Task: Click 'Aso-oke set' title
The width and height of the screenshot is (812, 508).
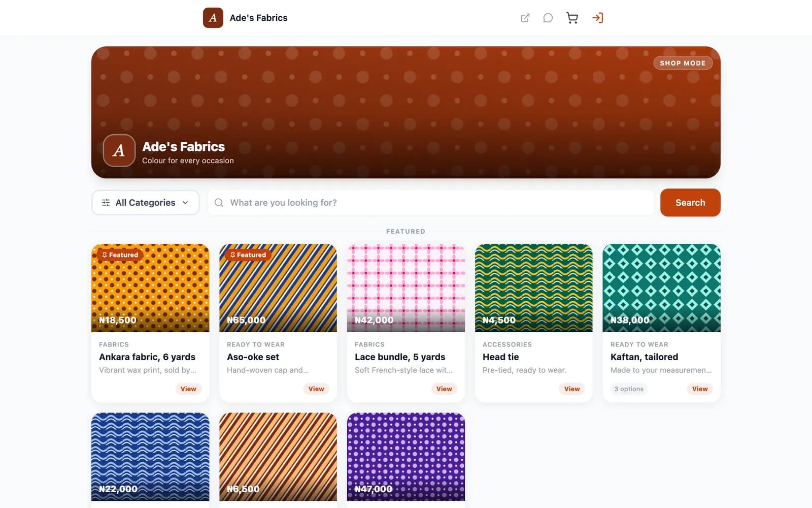Action: (x=253, y=357)
